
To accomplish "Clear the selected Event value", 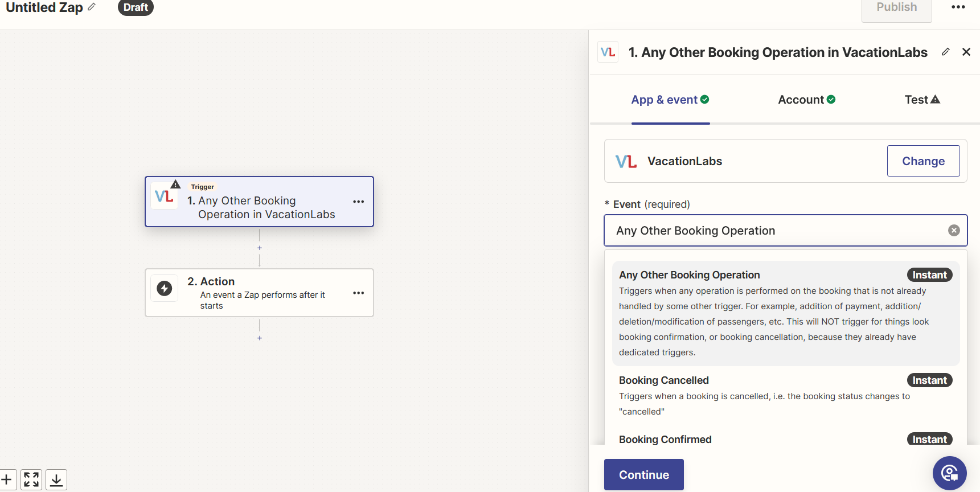I will pos(954,231).
